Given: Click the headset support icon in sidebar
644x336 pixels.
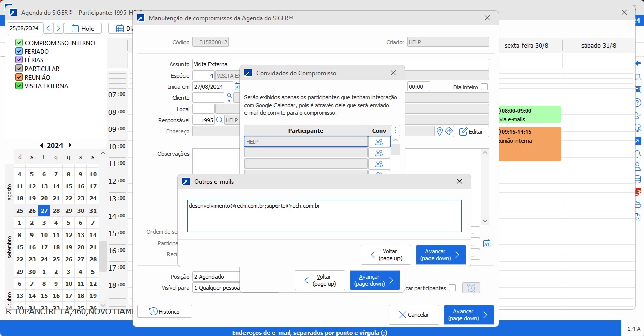Looking at the screenshot, I should [638, 128].
